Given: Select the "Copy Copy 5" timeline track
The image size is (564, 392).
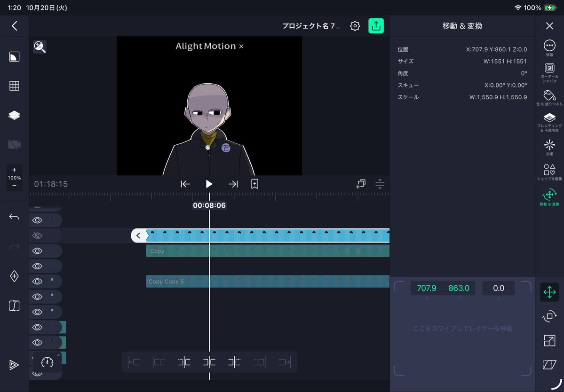Looking at the screenshot, I should pos(268,282).
